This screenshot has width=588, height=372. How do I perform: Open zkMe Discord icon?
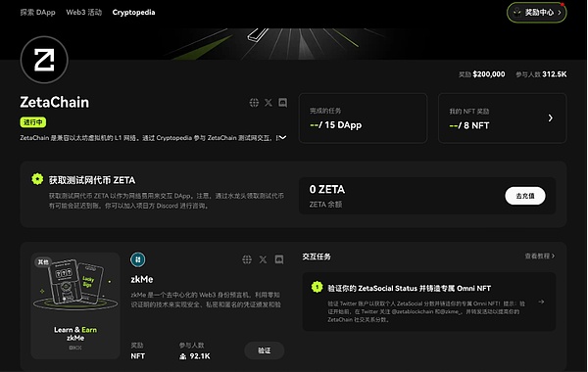[279, 259]
